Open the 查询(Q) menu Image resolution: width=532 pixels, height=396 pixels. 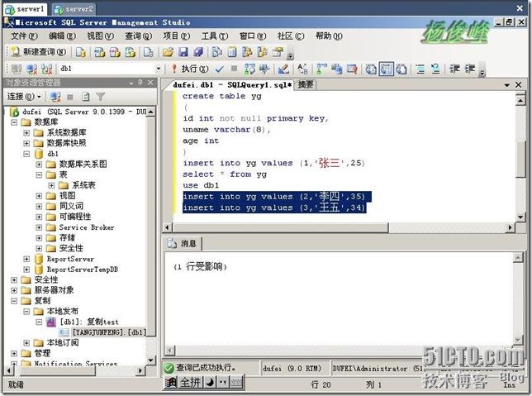pos(139,36)
